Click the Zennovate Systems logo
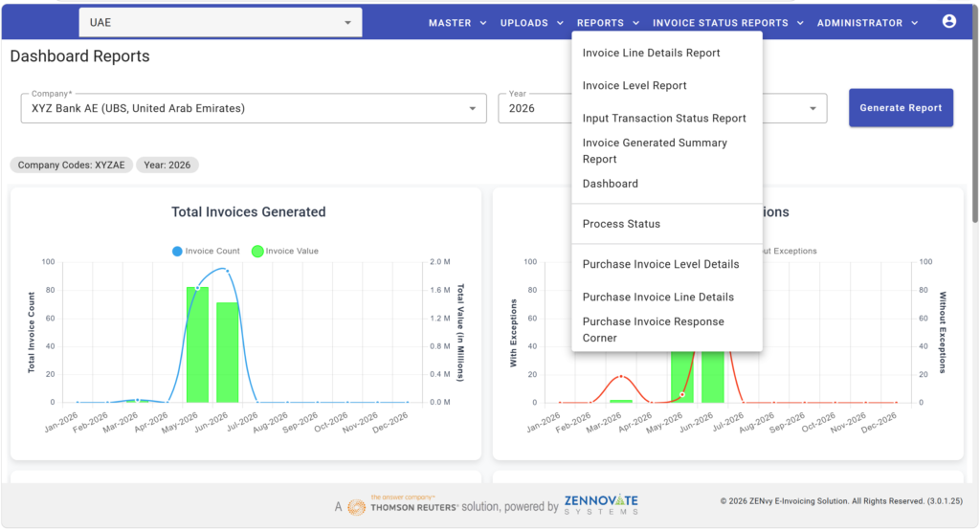 tap(601, 505)
